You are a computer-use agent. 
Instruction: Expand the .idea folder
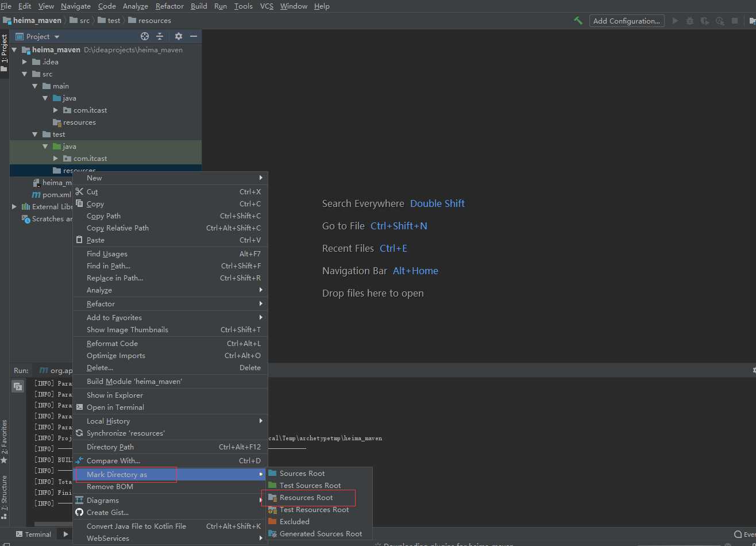[x=25, y=62]
